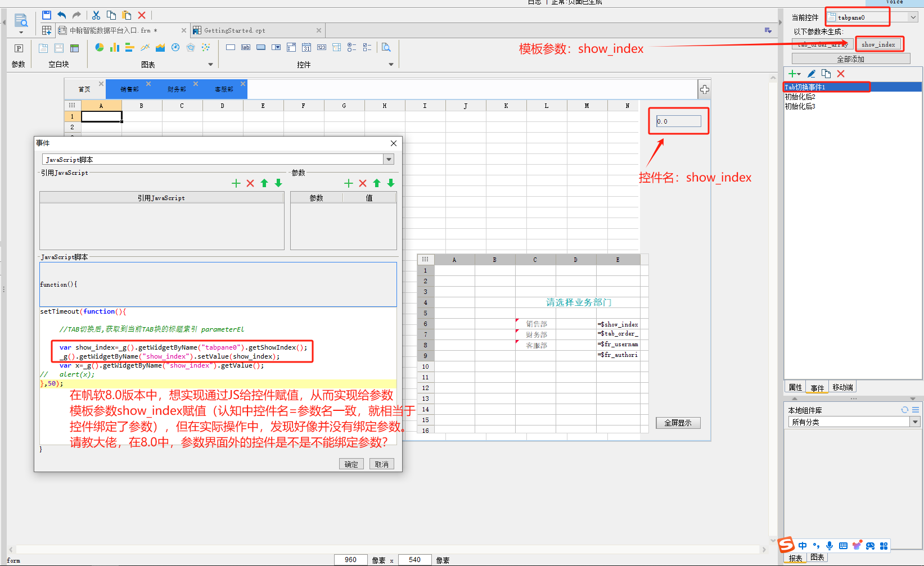Click the show_index number input field
This screenshot has width=924, height=566.
click(x=678, y=121)
